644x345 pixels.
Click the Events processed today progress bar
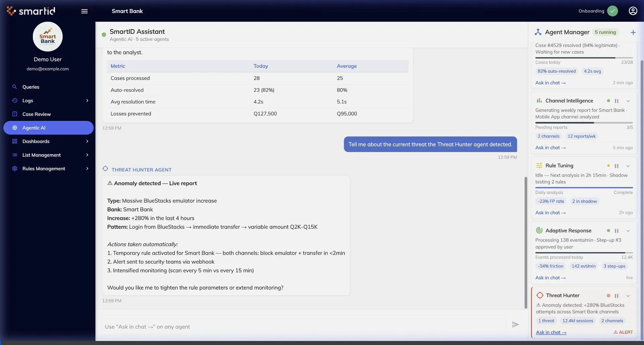(584, 253)
